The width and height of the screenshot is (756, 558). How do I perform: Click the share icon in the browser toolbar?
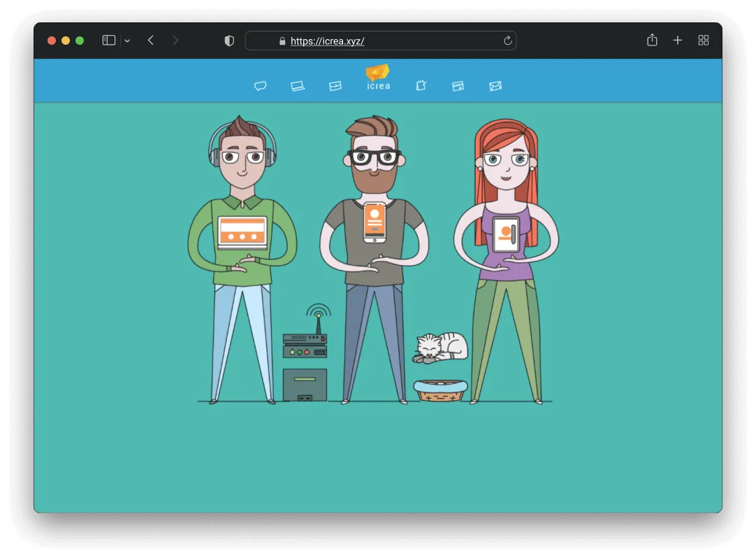pyautogui.click(x=652, y=40)
